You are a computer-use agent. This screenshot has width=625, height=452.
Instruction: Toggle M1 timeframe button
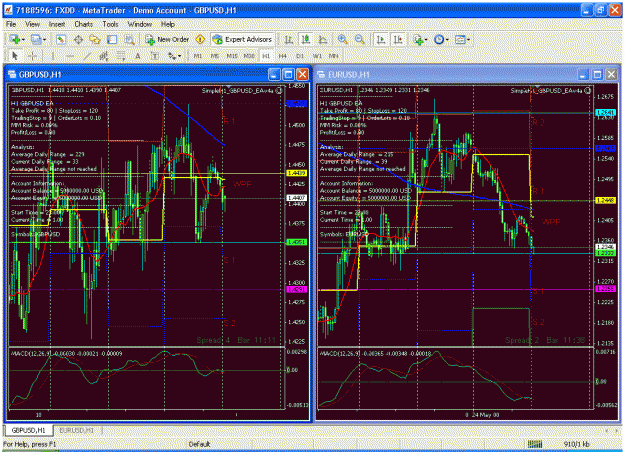point(198,56)
